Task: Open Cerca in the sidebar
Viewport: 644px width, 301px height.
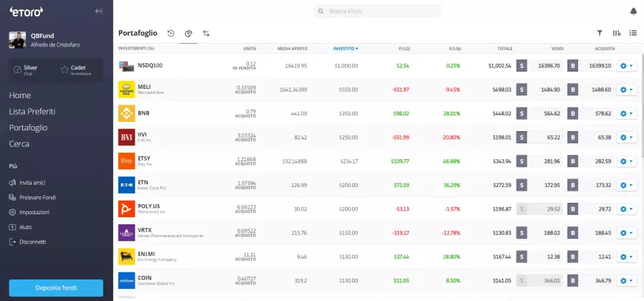Action: (x=19, y=144)
